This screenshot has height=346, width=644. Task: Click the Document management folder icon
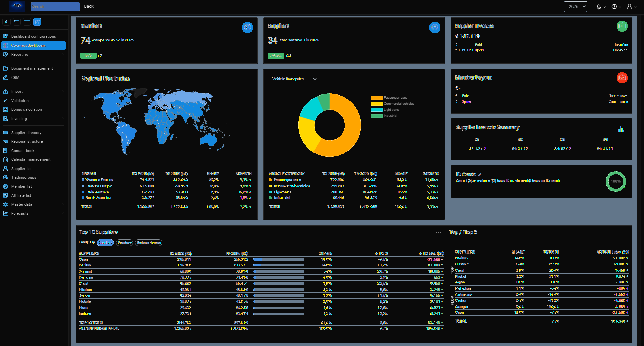5,68
